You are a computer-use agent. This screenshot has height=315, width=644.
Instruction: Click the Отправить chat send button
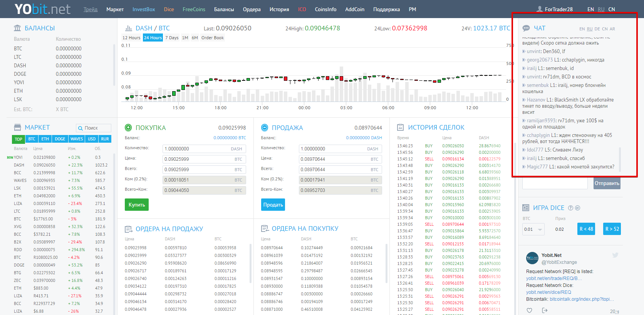[607, 183]
